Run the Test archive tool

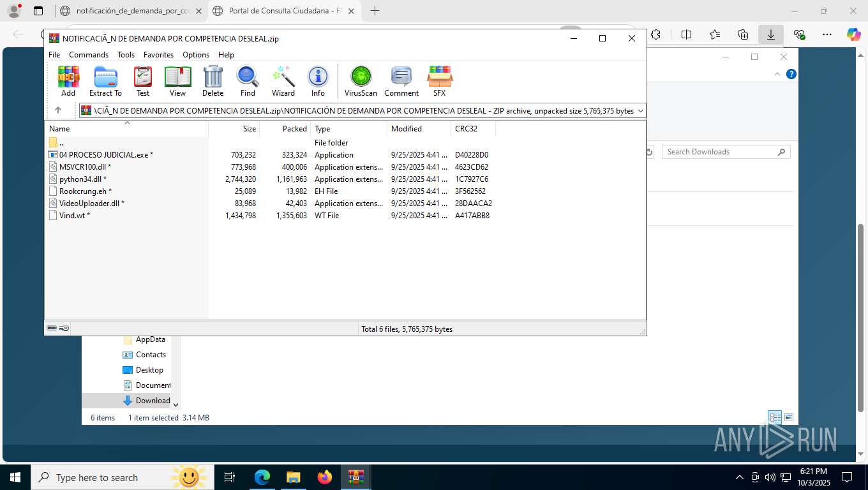(x=143, y=82)
